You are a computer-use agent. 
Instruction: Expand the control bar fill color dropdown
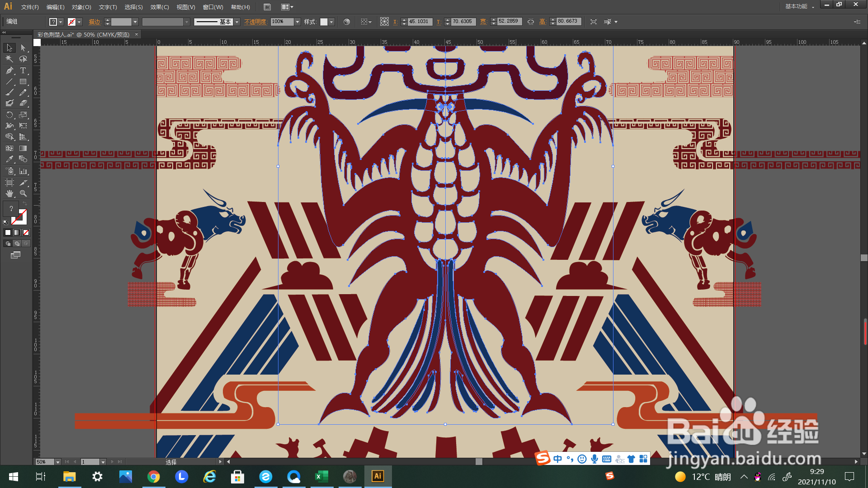pos(61,22)
